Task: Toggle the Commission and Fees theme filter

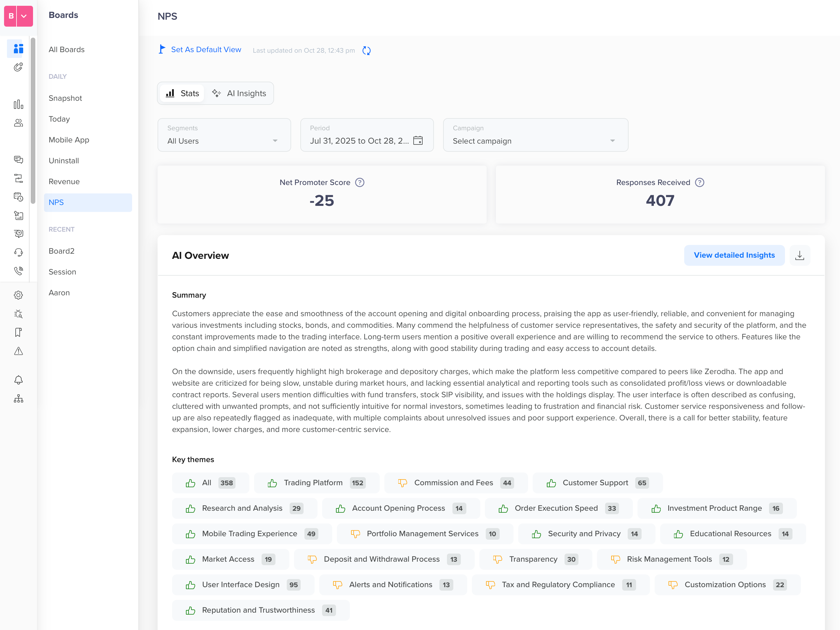Action: click(456, 483)
